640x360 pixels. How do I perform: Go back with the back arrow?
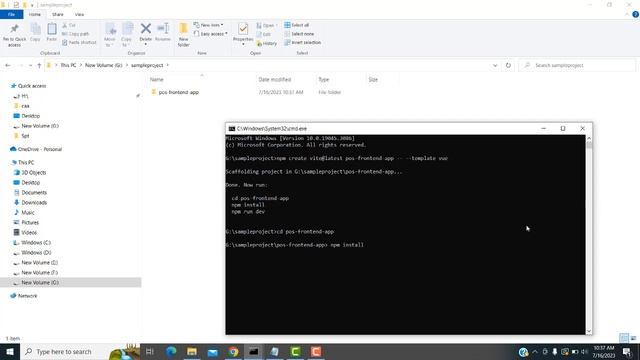[8, 65]
